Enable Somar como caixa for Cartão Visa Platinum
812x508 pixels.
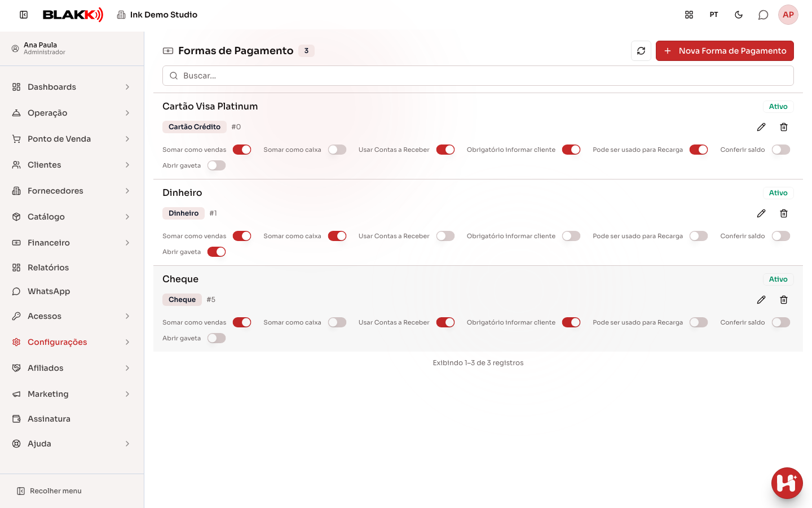337,150
